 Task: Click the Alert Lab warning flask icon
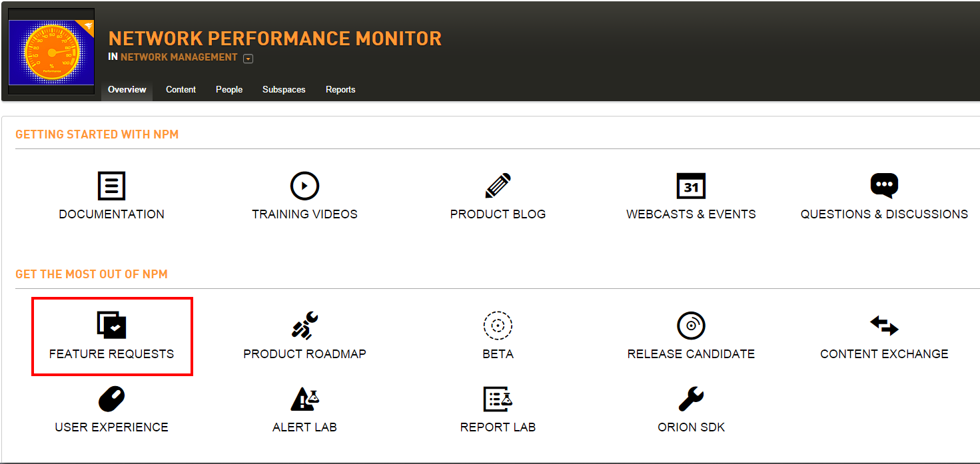click(304, 399)
